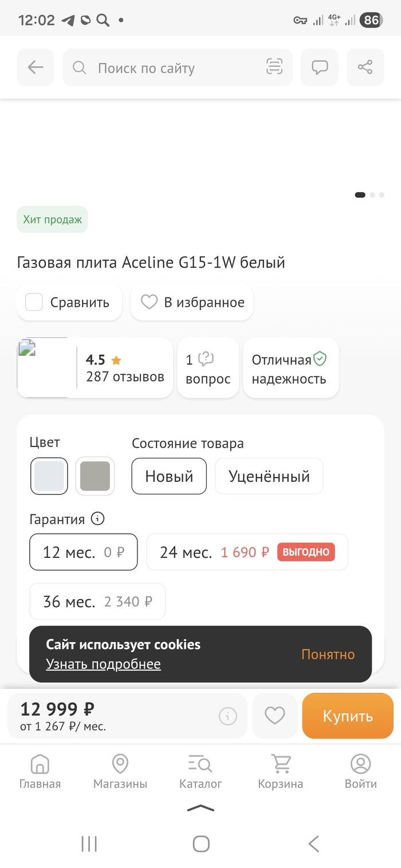
Task: Select 24 мес. warranty option
Action: 246,552
